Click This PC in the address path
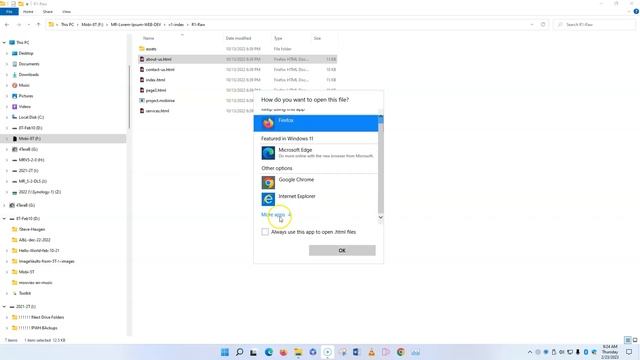The image size is (640, 360). pos(67,25)
